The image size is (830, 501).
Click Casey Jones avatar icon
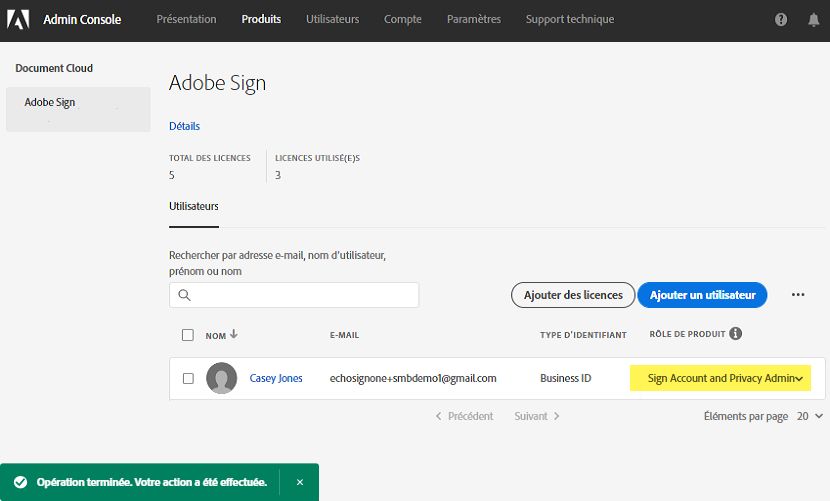[x=221, y=378]
